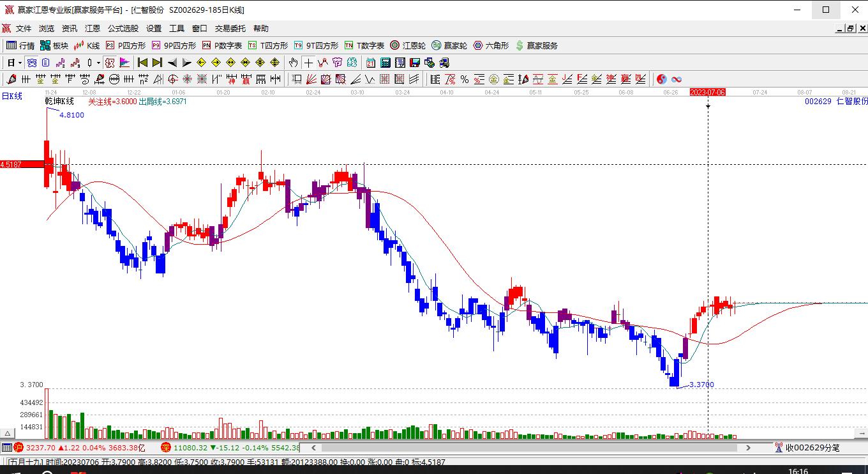Viewport: 868px width, 474px height.
Task: Click the yellow diamond right-arrow icon
Action: [216, 63]
